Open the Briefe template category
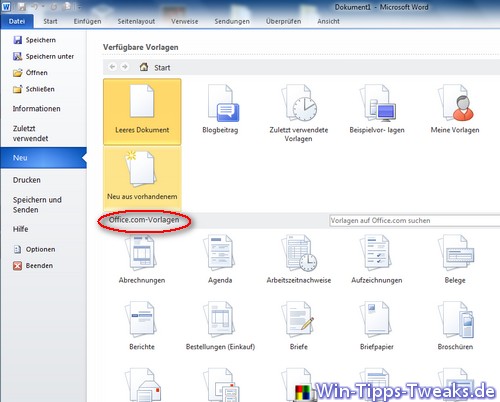The height and width of the screenshot is (402, 500). [299, 326]
